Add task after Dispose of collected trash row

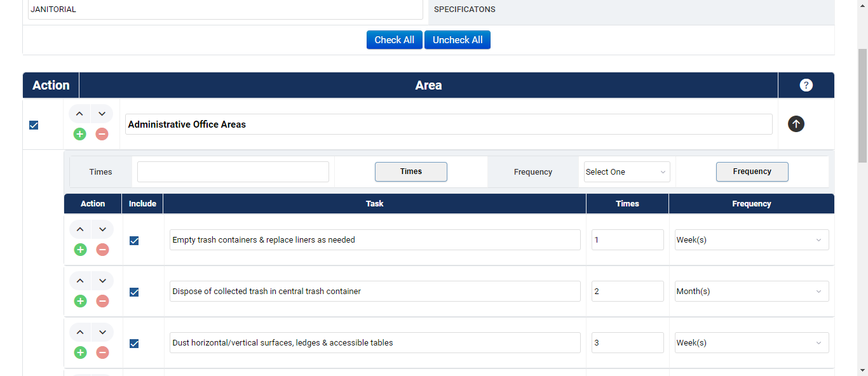[80, 301]
